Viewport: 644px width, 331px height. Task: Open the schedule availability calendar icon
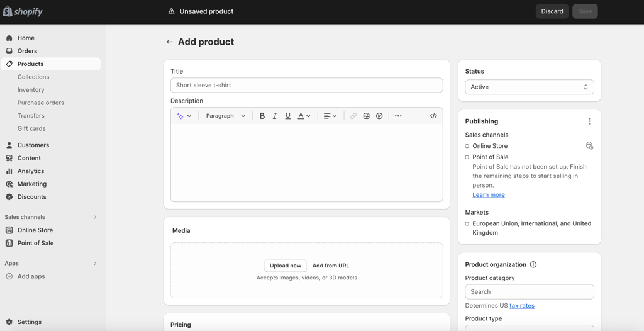pos(589,146)
